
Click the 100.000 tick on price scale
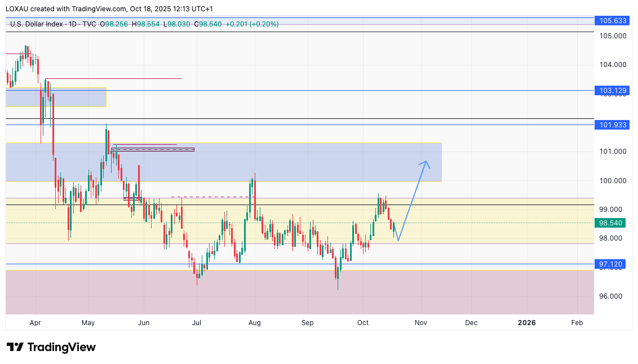pyautogui.click(x=613, y=181)
